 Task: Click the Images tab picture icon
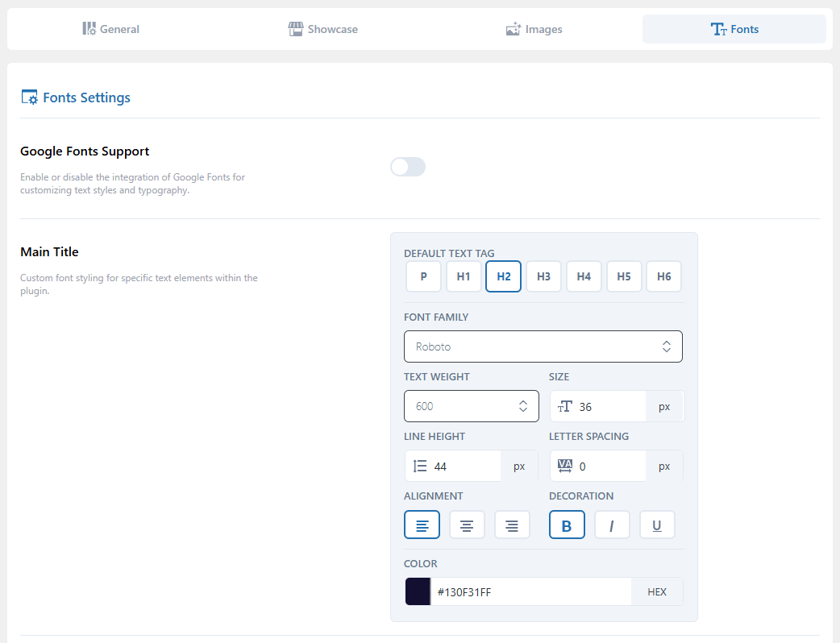(x=514, y=29)
